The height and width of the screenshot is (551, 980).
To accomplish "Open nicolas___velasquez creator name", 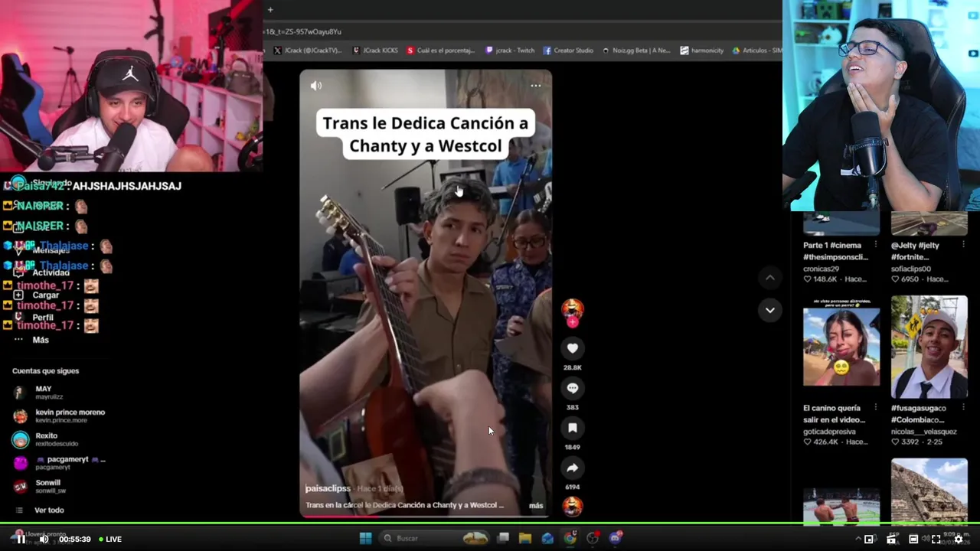I will (x=923, y=432).
